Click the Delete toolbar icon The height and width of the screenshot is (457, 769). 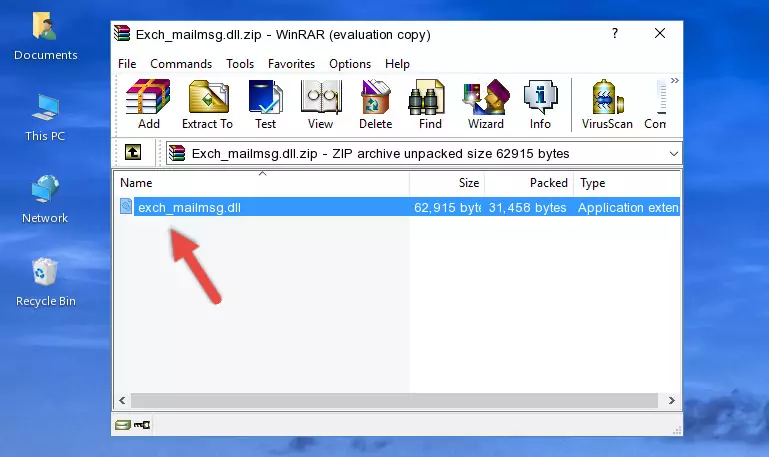376,104
